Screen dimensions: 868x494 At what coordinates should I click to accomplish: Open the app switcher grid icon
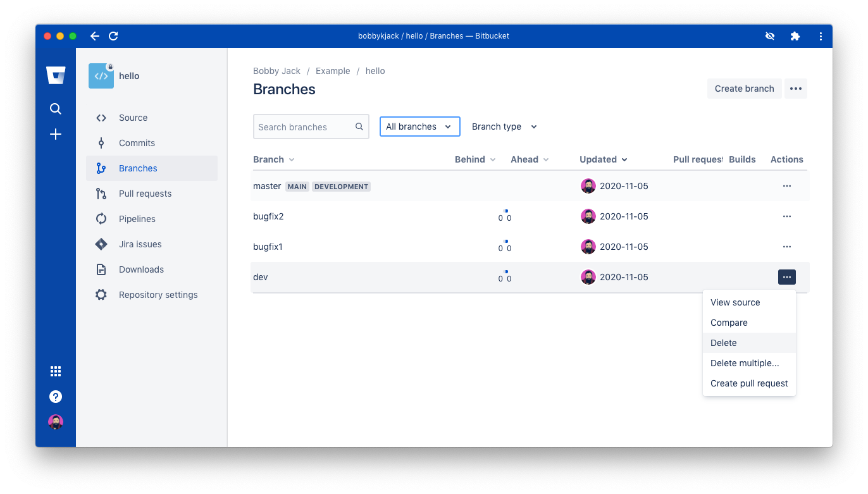pos(56,371)
